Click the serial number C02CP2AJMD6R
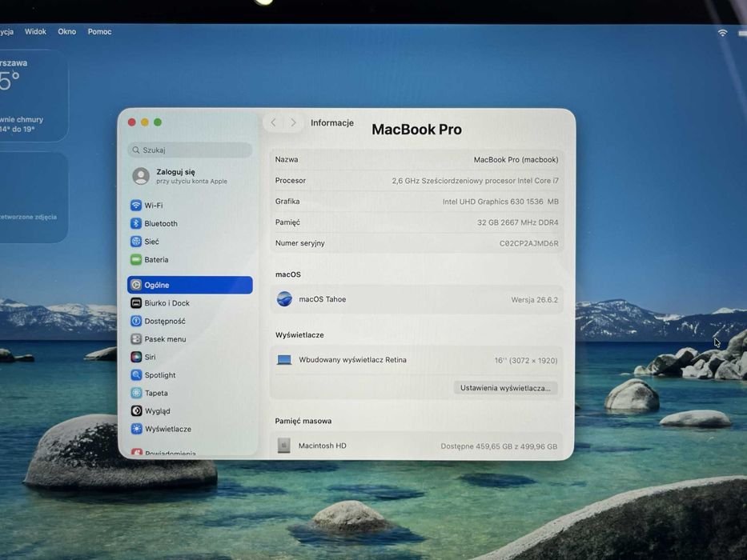The height and width of the screenshot is (560, 747). 528,243
